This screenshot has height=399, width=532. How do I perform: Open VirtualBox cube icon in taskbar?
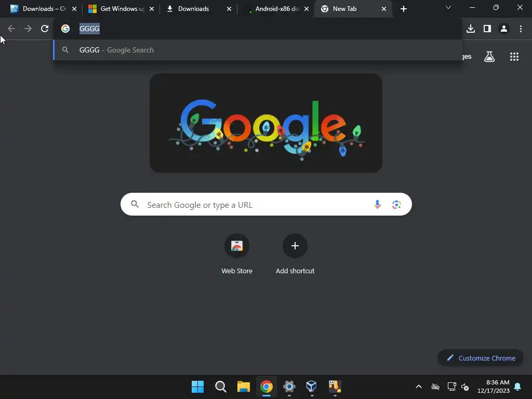[312, 386]
